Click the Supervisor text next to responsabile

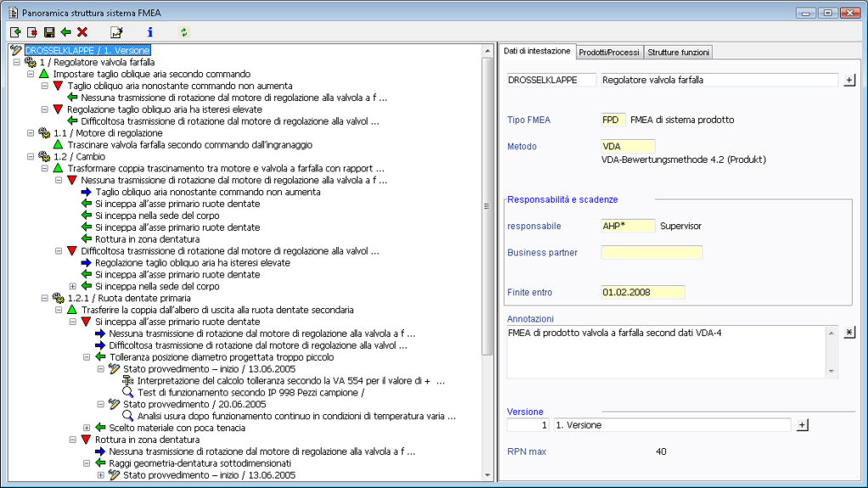click(x=680, y=227)
